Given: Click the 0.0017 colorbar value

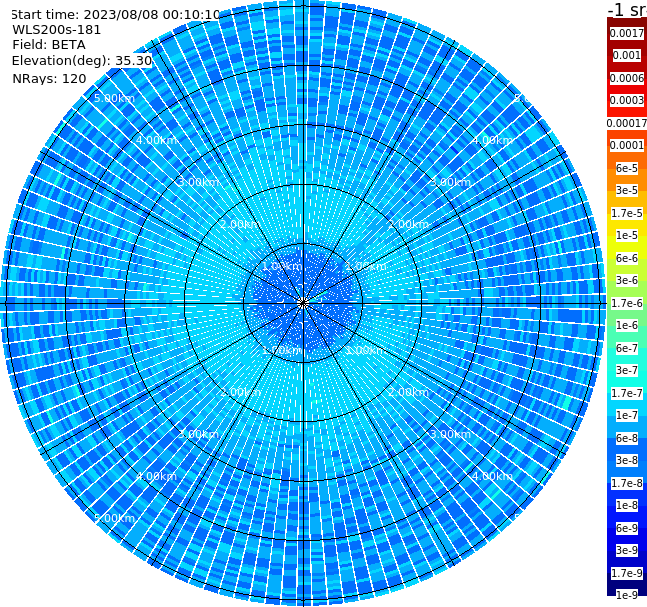Looking at the screenshot, I should [x=626, y=33].
